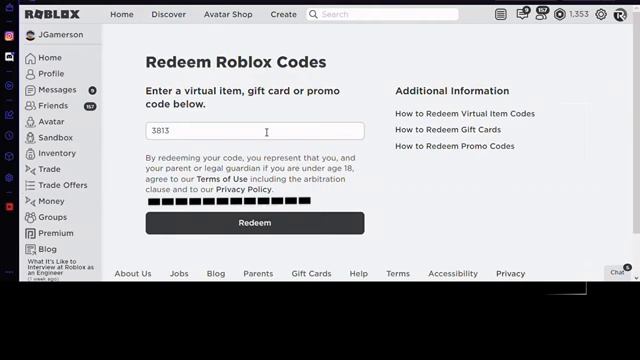
Task: Open the feed list icon in header
Action: [501, 15]
